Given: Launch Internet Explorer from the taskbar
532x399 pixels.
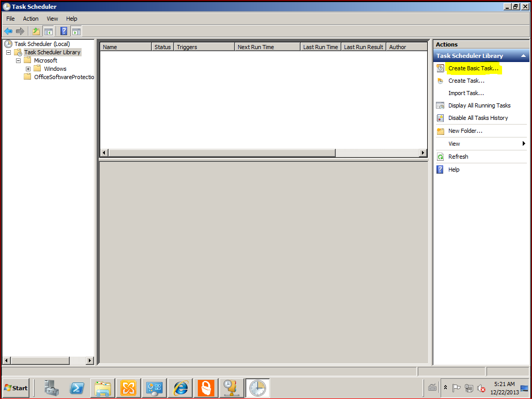Looking at the screenshot, I should tap(180, 388).
